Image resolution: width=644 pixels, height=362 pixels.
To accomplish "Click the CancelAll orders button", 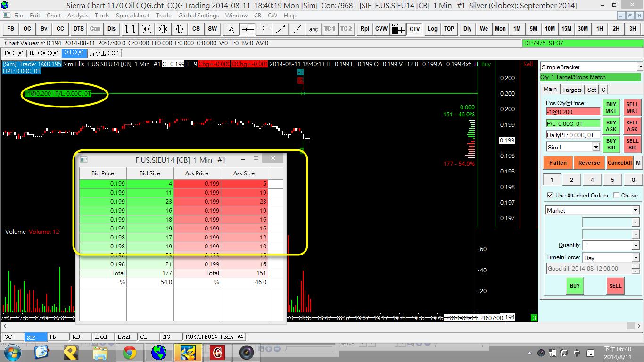I will [619, 163].
